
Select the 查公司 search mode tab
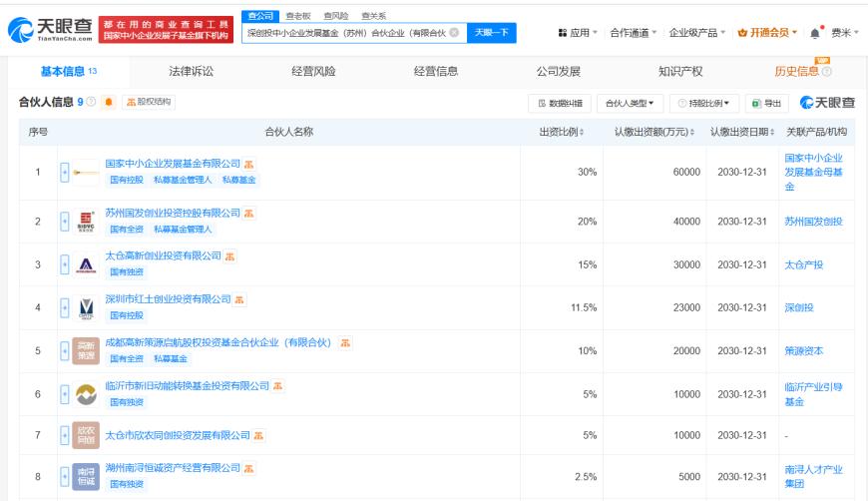260,16
